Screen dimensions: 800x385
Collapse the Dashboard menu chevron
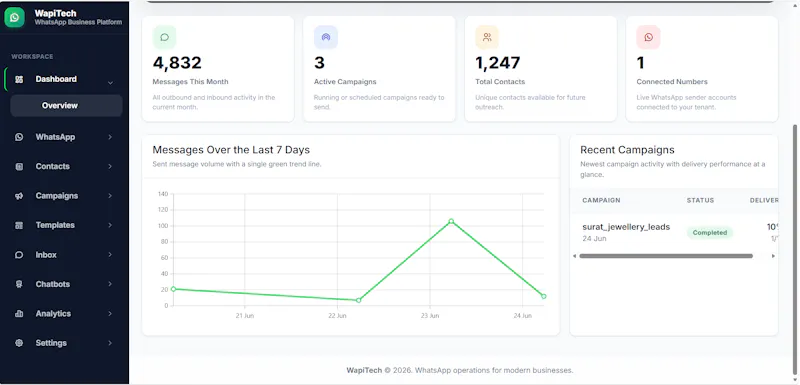click(x=110, y=83)
